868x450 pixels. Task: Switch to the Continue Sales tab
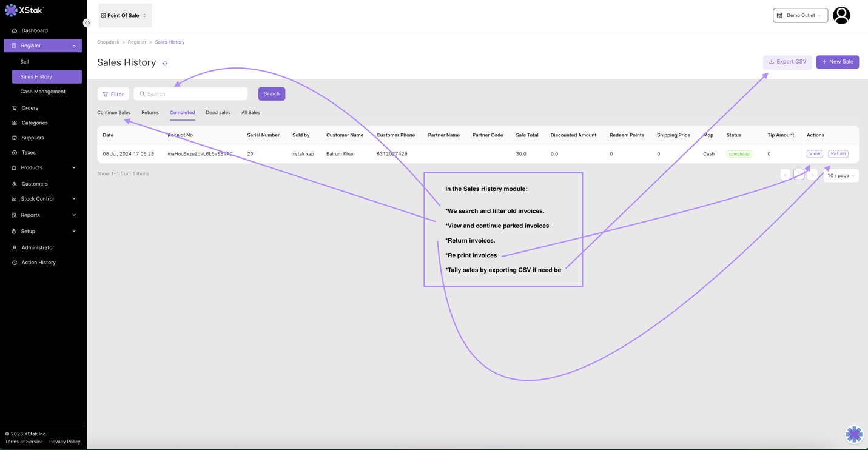113,113
